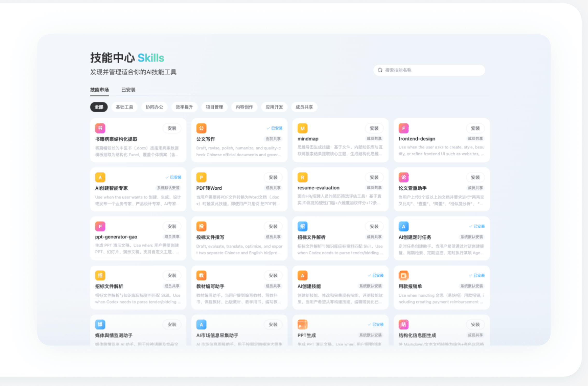The width and height of the screenshot is (588, 386).
Task: Select the 基础工具 category filter
Action: (124, 107)
